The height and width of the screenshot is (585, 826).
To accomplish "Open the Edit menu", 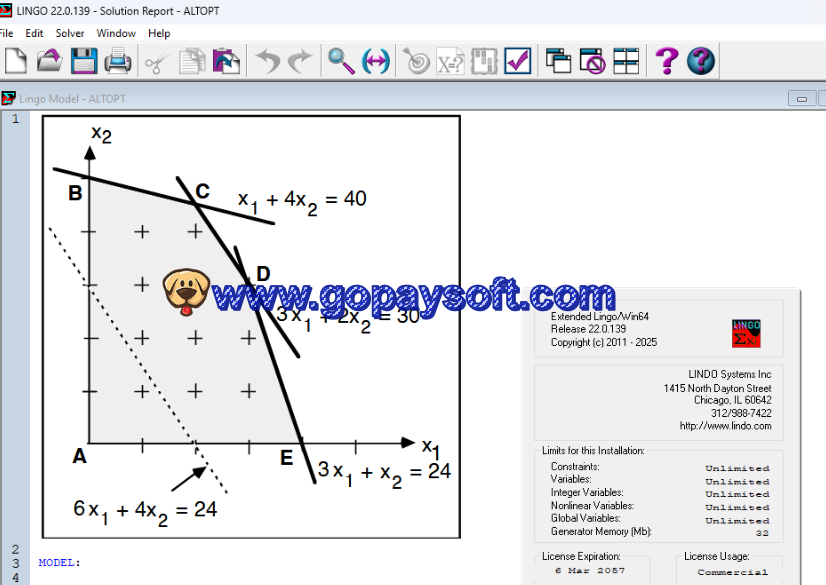I will pyautogui.click(x=35, y=33).
